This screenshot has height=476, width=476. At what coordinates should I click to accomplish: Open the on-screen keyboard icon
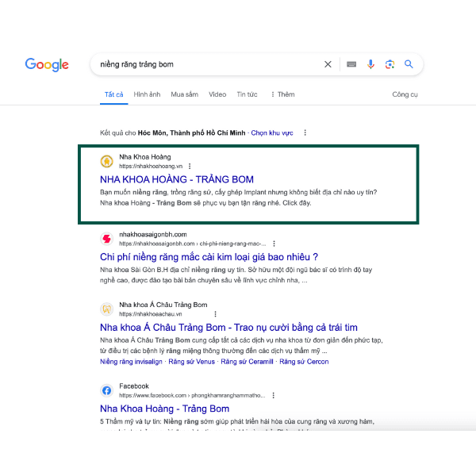351,64
